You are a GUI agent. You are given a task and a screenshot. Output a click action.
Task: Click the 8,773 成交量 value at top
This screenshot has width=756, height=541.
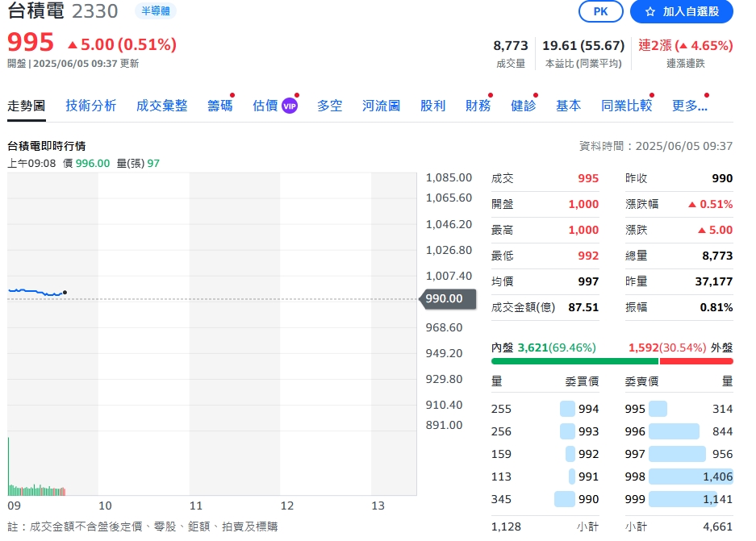[511, 45]
